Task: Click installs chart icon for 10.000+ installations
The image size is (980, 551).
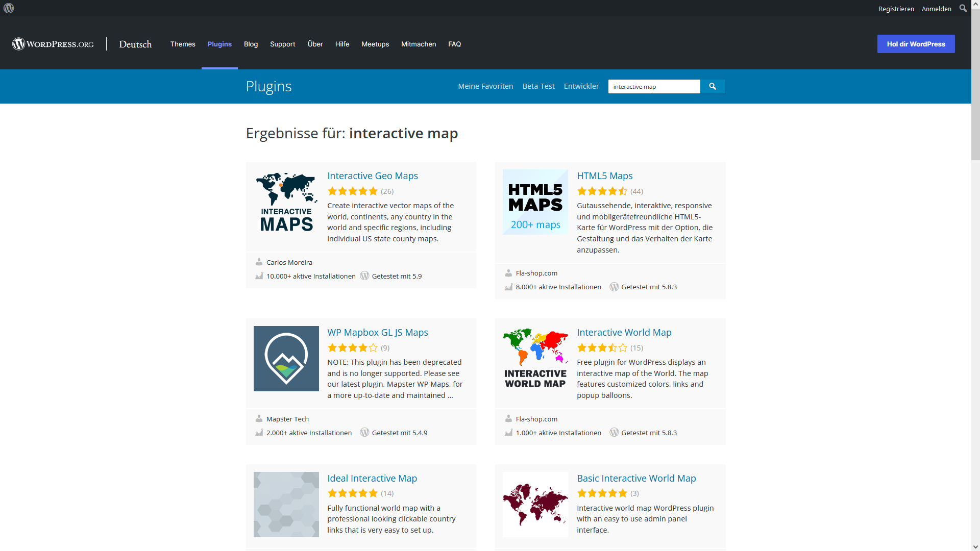Action: coord(259,276)
